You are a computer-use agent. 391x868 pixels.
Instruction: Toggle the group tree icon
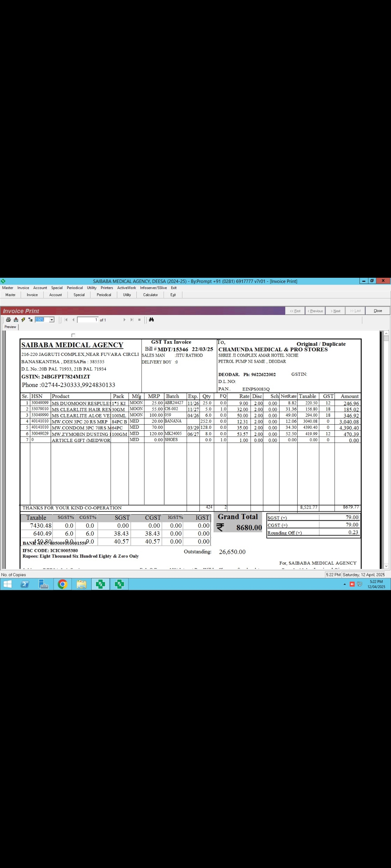click(x=30, y=320)
